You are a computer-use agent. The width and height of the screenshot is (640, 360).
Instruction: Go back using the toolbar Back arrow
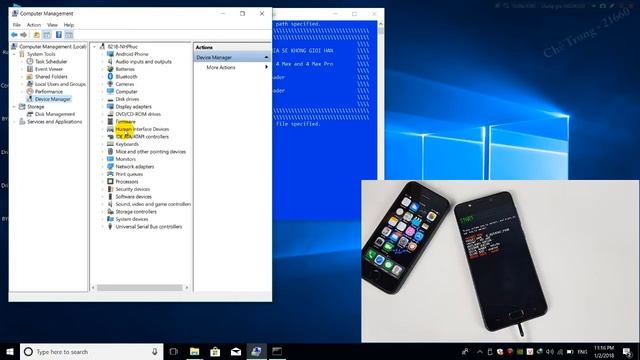tap(15, 35)
